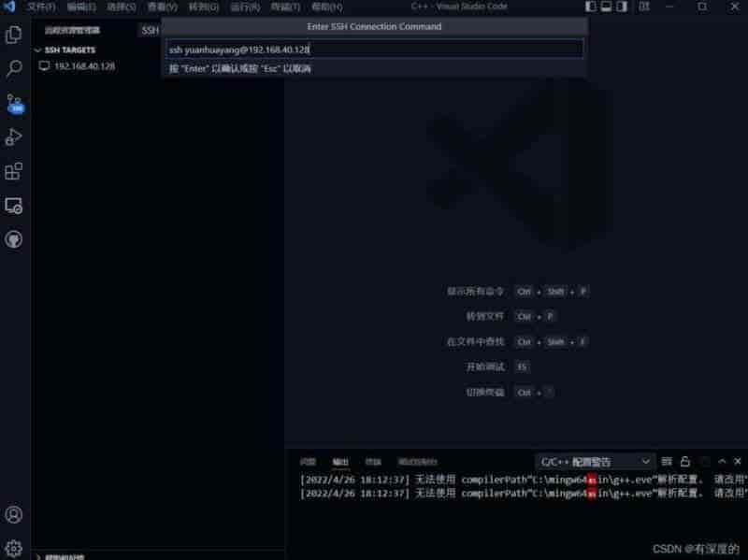The image size is (748, 560).
Task: Open the Source Control view
Action: click(14, 103)
